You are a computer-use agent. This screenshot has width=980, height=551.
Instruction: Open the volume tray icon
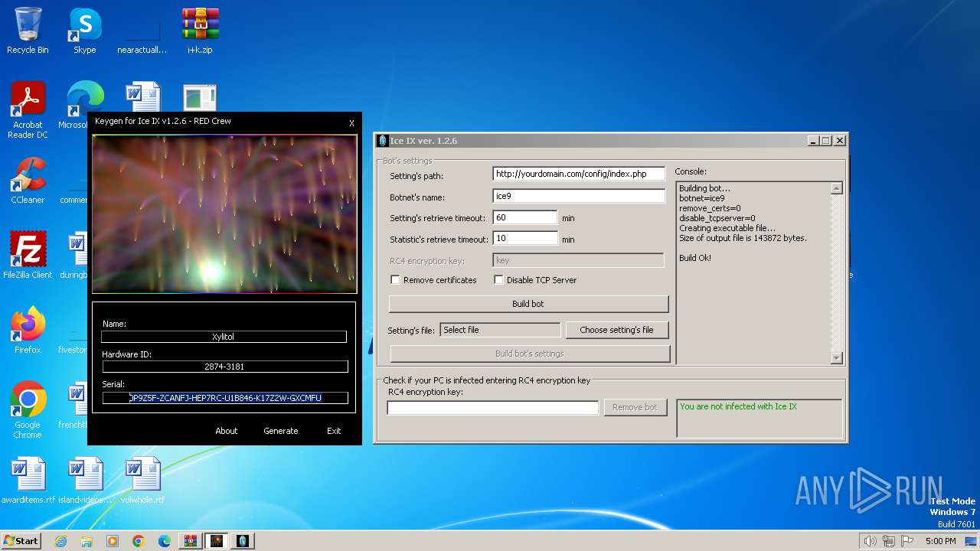pos(870,541)
